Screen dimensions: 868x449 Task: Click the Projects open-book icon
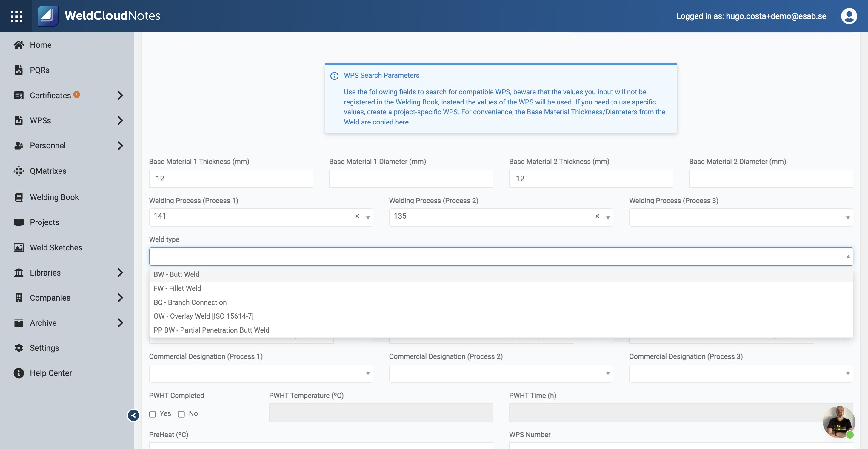[19, 222]
